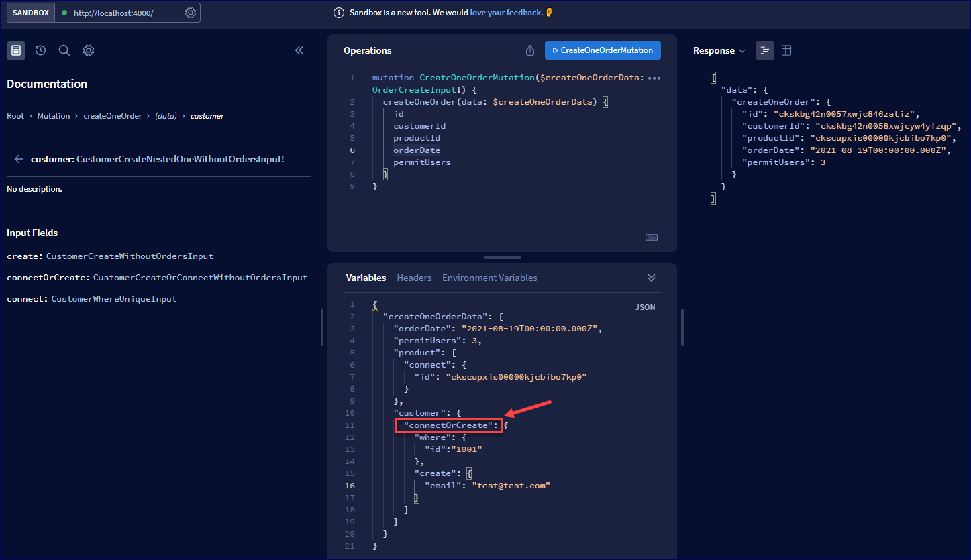Open keyboard shortcuts icon in Operations
The image size is (971, 560).
(651, 237)
